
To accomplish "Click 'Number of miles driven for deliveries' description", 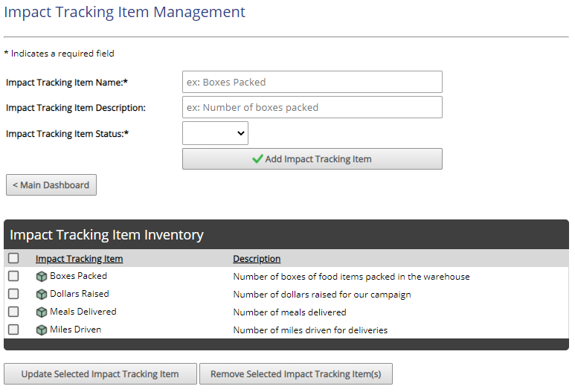I will click(310, 330).
